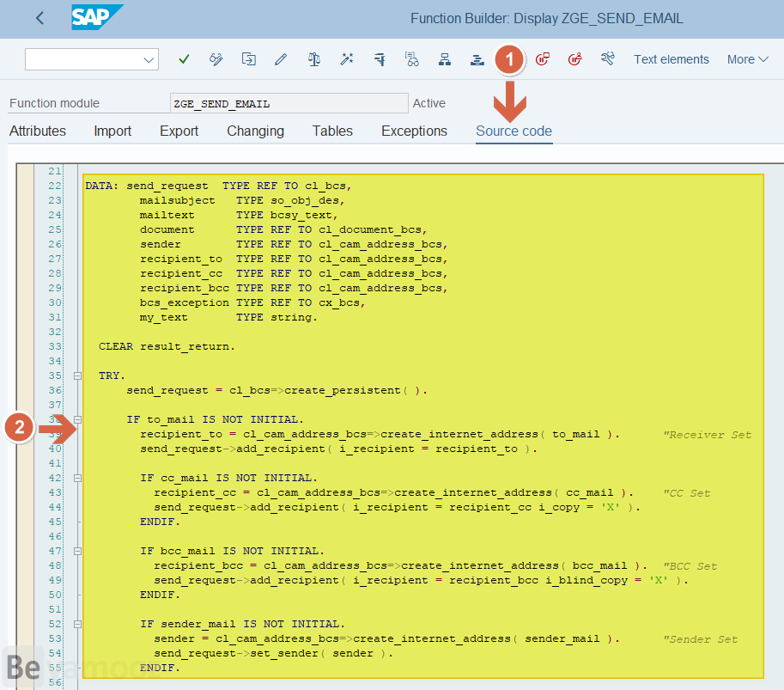Click the i_blind_copy = 'X' line
Image resolution: width=784 pixels, height=690 pixels.
click(x=421, y=580)
